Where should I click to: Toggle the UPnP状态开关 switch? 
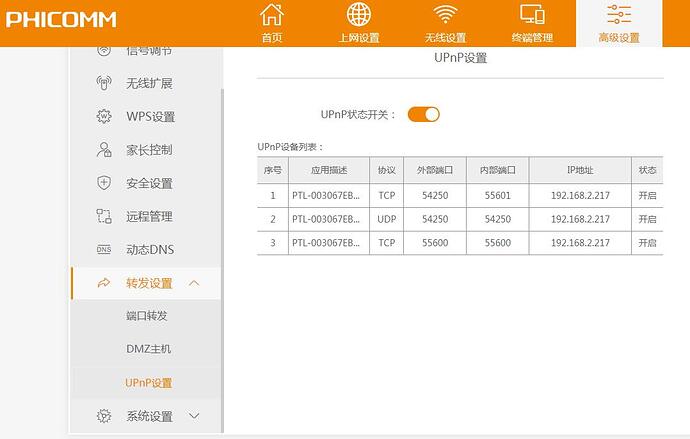[x=423, y=114]
